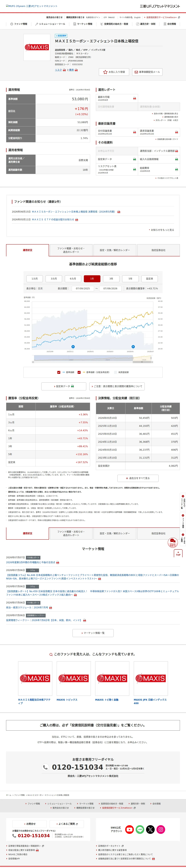Select the 1年 chart period
This screenshot has height=868, width=186.
tap(92, 279)
